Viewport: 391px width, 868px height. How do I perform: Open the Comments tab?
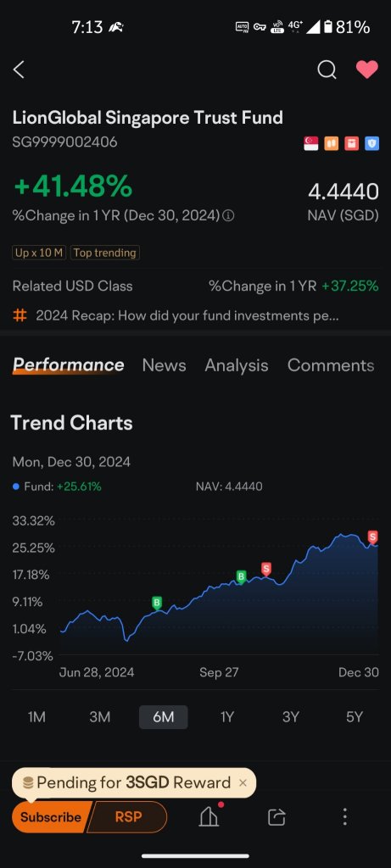pos(331,365)
